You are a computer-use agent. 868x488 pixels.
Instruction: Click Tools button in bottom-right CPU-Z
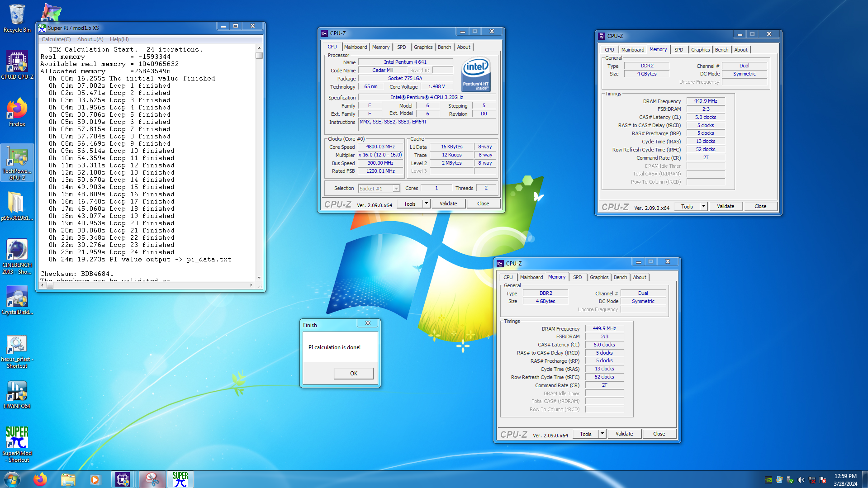(586, 434)
